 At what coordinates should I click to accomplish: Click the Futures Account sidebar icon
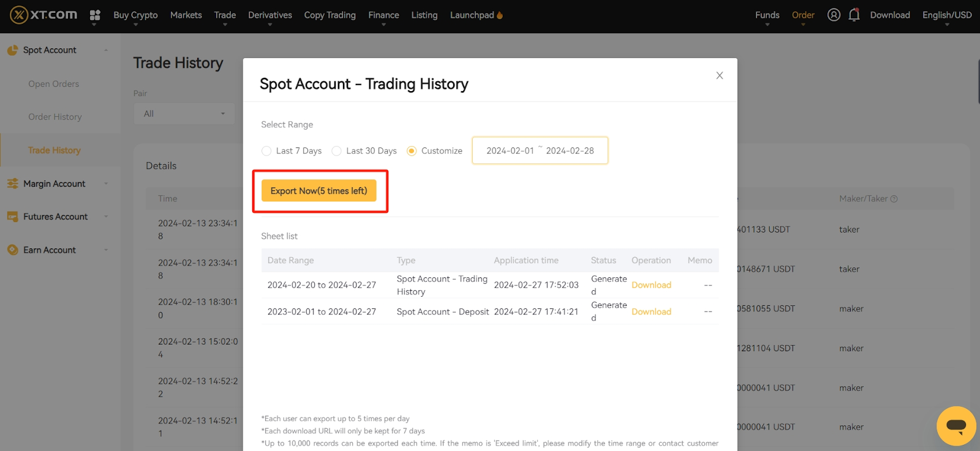(x=12, y=217)
